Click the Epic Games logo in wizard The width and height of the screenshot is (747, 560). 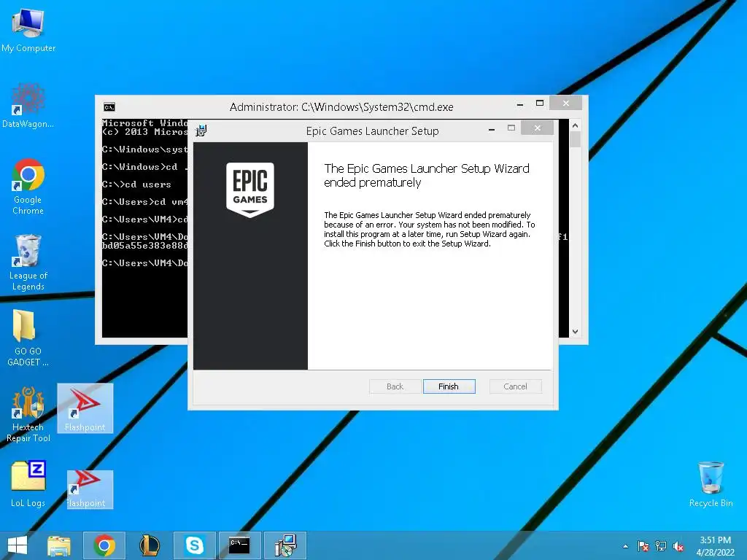tap(250, 190)
